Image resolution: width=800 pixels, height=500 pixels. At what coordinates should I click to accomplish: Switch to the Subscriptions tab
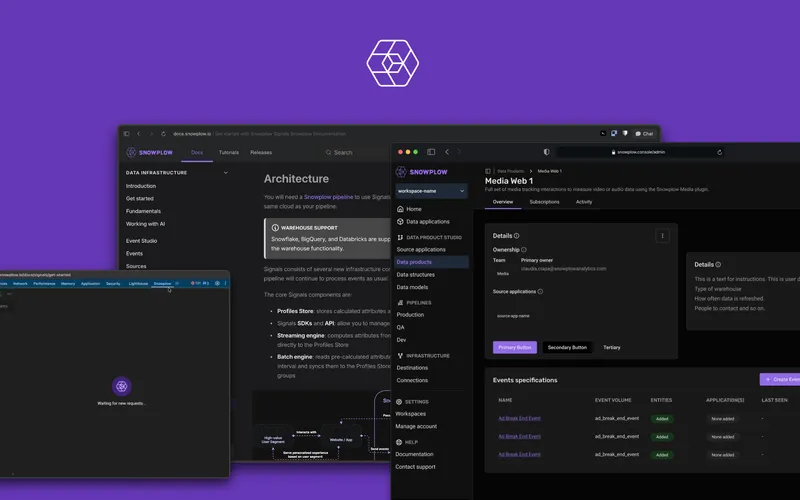pyautogui.click(x=544, y=202)
